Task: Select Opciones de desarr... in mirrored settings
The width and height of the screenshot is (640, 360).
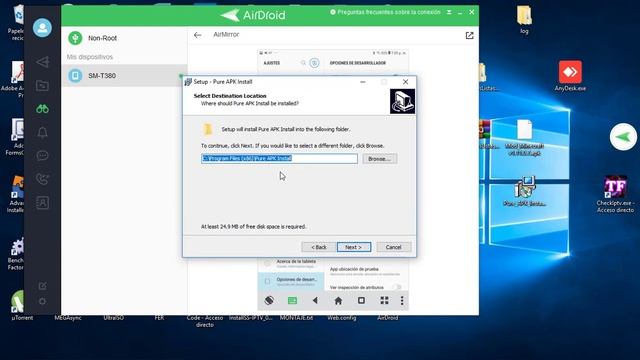Action: 291,281
